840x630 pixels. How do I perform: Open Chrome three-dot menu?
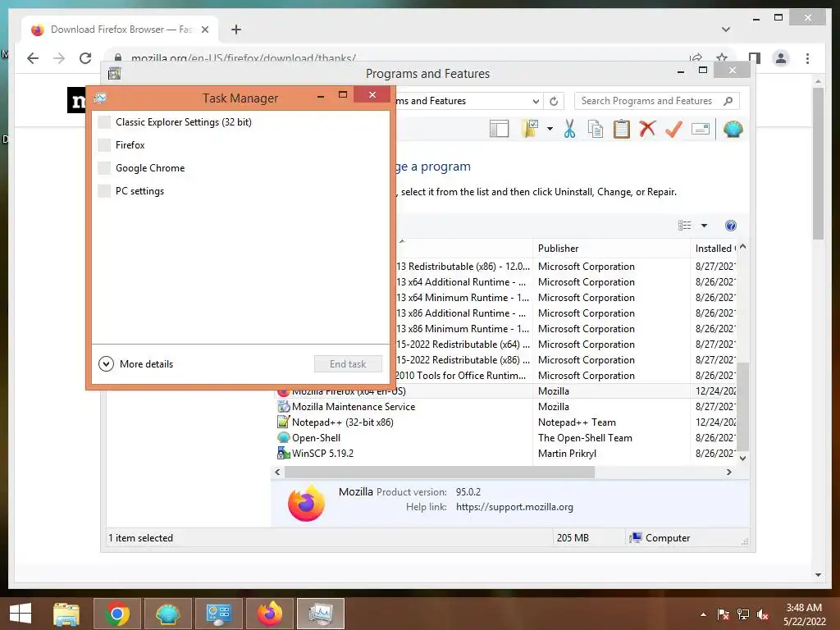[x=807, y=58]
